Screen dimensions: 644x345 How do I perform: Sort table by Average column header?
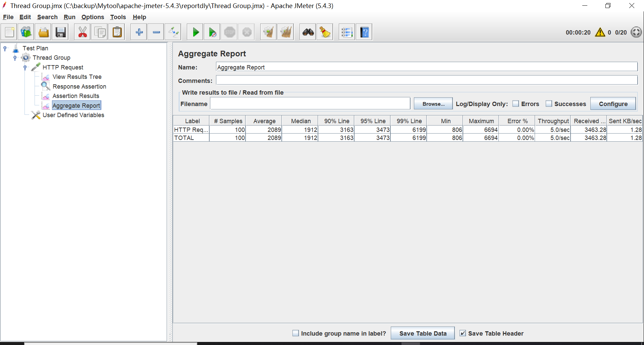tap(264, 121)
